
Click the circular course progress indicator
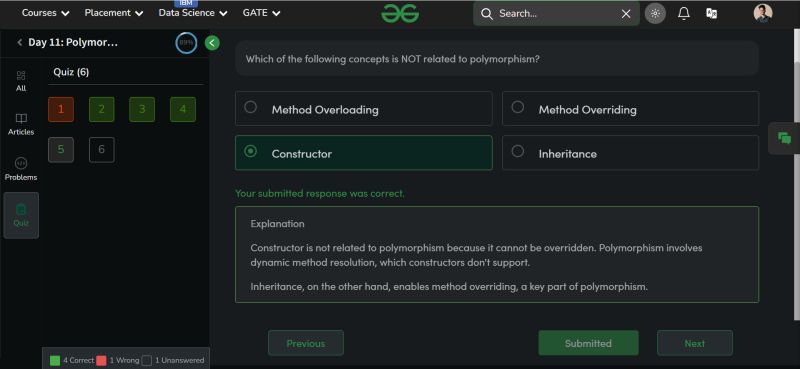click(186, 43)
